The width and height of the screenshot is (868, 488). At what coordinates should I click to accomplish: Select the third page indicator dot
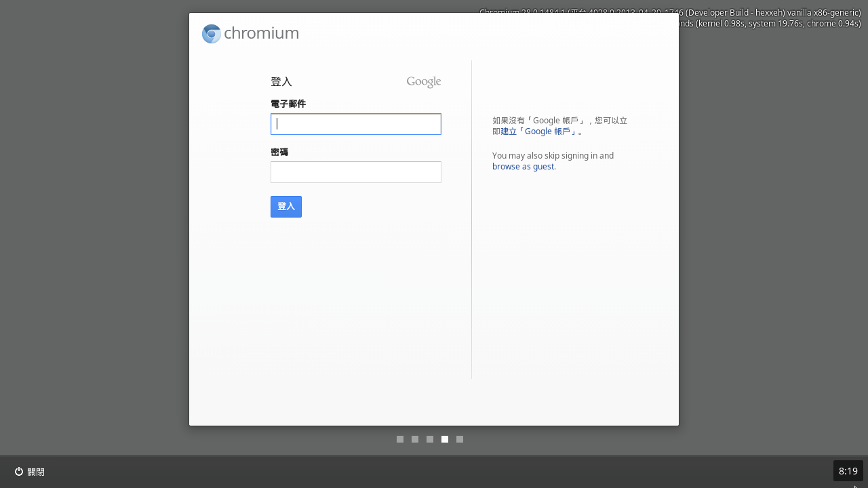point(430,439)
